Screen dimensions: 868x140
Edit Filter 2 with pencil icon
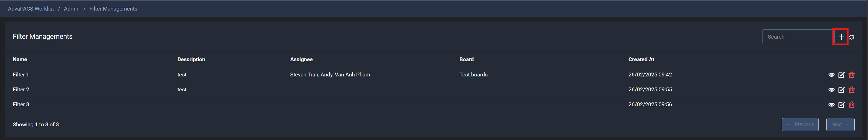[841, 90]
